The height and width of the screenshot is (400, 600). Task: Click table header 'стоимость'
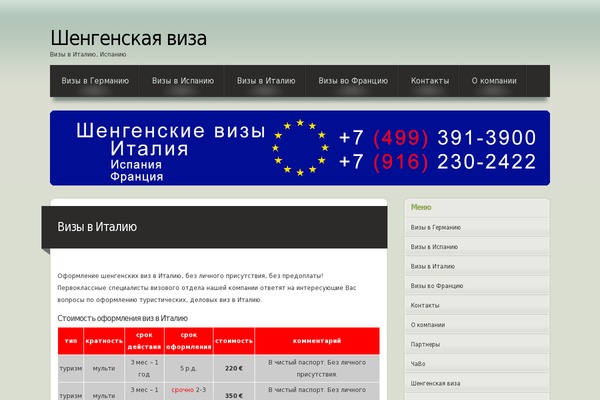tap(234, 341)
